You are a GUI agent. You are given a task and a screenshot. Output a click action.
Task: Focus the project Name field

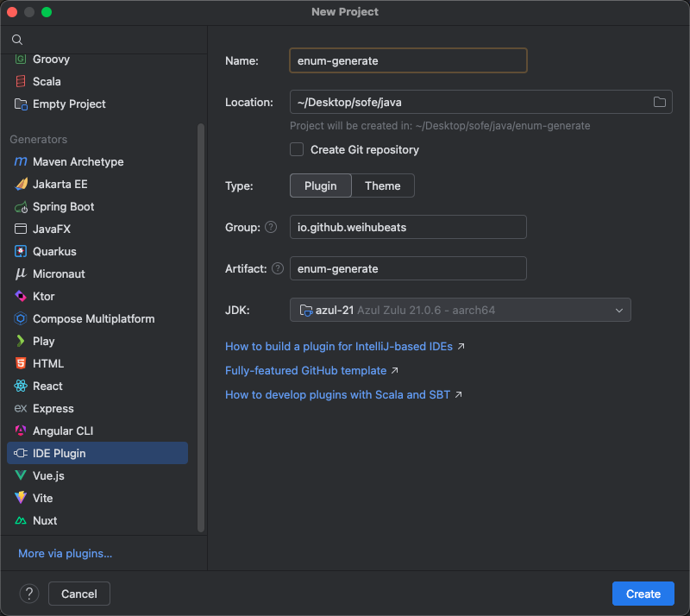click(408, 60)
